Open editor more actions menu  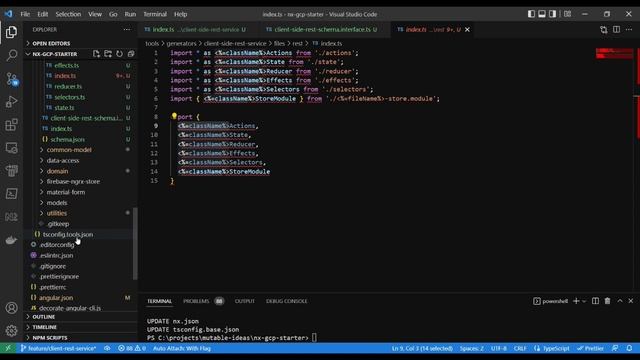629,29
